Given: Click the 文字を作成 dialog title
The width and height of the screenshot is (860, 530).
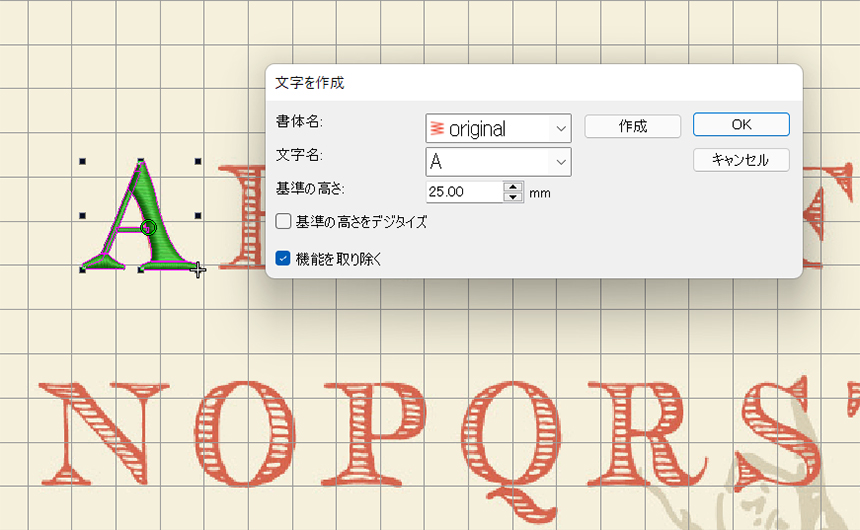Looking at the screenshot, I should [x=309, y=83].
